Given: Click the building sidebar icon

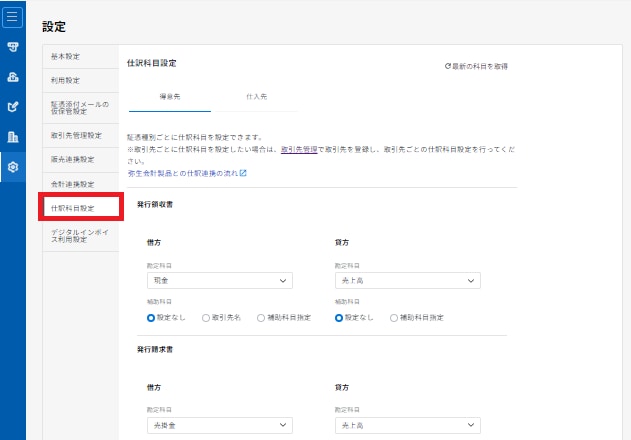Looking at the screenshot, I should pyautogui.click(x=13, y=136).
